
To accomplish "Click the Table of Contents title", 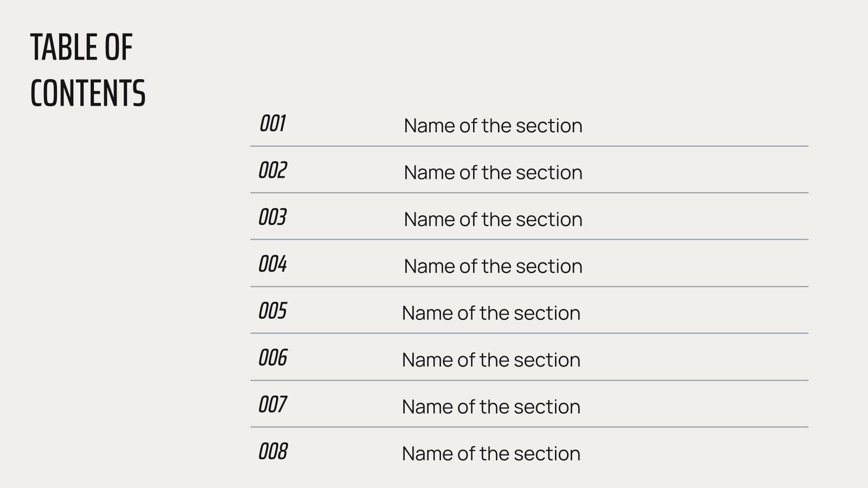I will pyautogui.click(x=87, y=70).
